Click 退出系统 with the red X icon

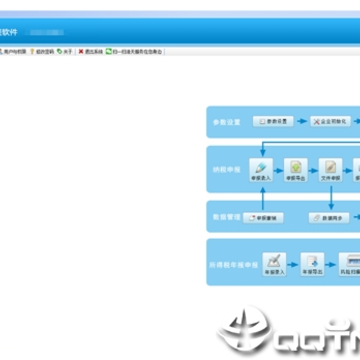[91, 52]
